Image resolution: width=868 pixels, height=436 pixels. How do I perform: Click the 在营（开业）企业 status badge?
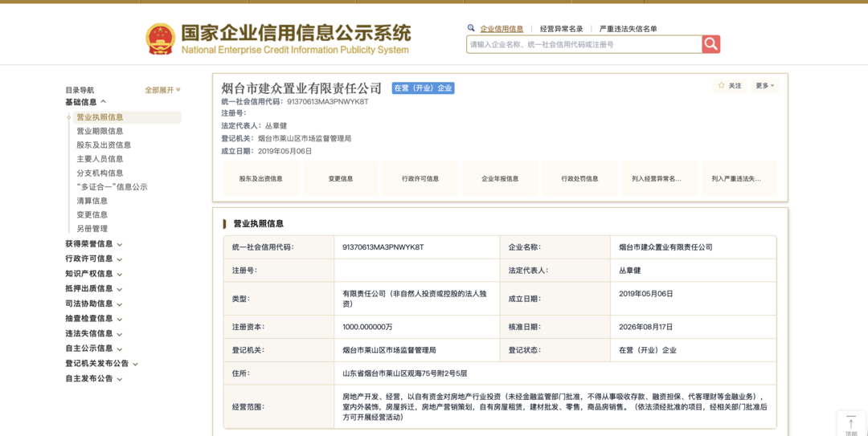coord(423,88)
